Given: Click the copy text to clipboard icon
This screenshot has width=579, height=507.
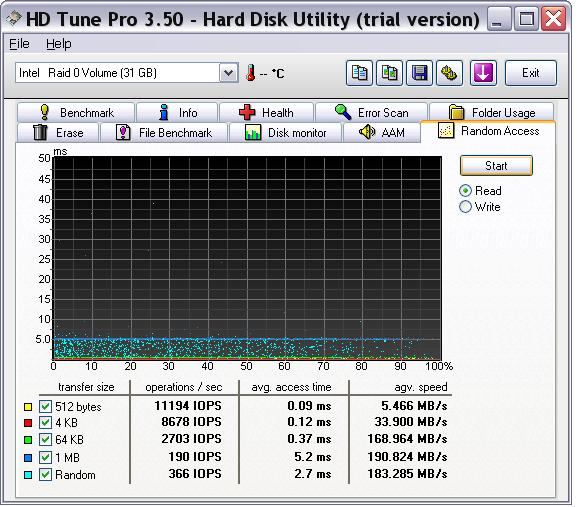Looking at the screenshot, I should pyautogui.click(x=359, y=73).
